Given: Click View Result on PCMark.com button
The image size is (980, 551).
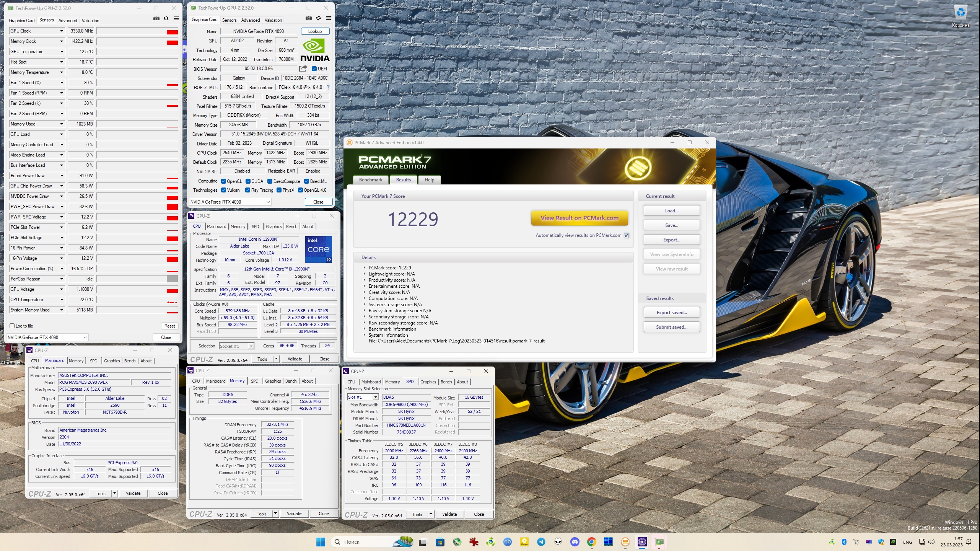Looking at the screenshot, I should (580, 218).
